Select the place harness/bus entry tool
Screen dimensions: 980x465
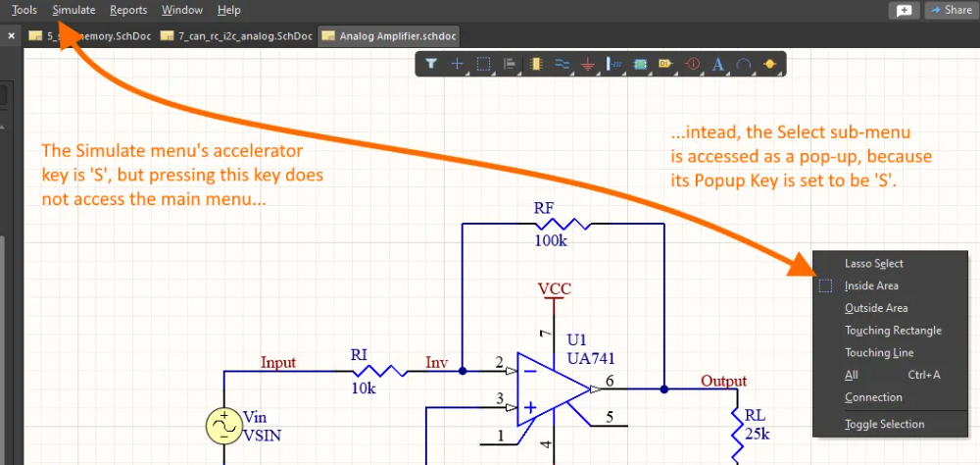pos(613,64)
